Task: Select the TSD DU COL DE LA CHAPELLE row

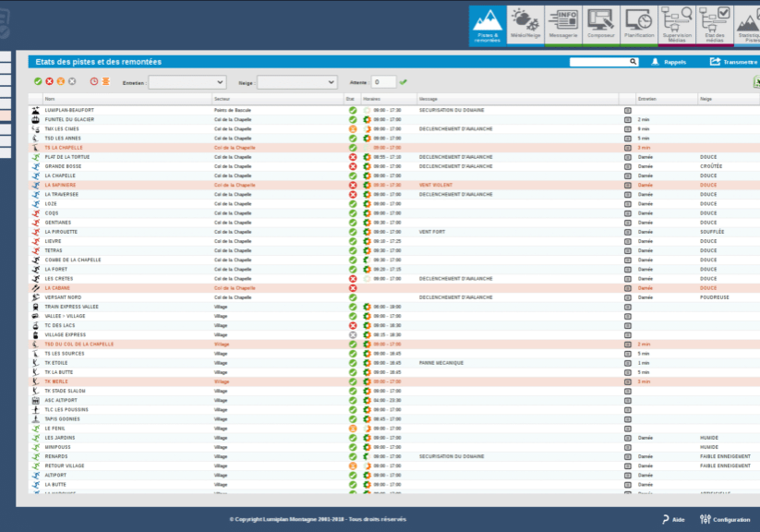Action: point(79,345)
